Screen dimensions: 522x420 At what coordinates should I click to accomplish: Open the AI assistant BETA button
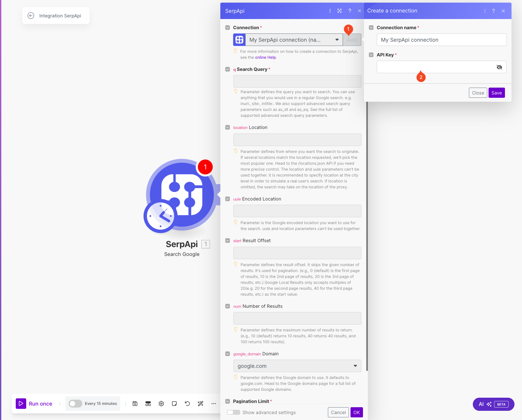(493, 404)
